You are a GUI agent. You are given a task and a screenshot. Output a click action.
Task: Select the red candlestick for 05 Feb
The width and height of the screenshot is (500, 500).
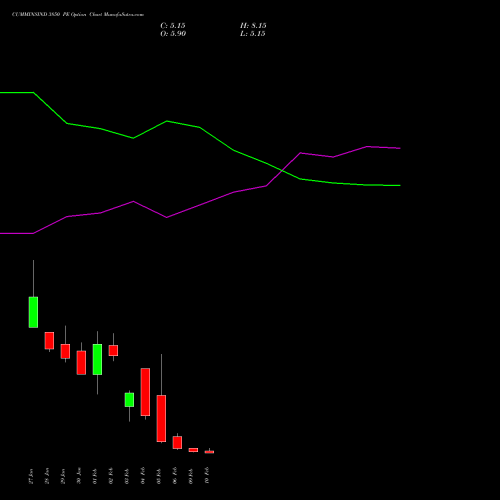tap(161, 418)
